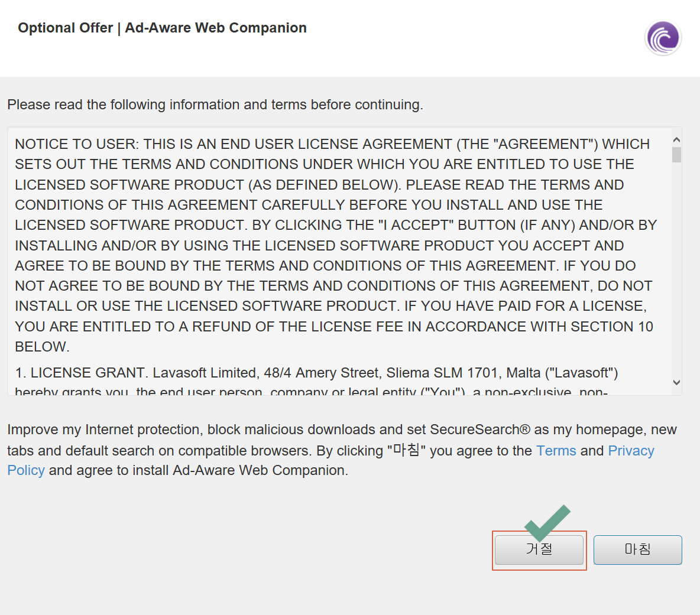Click the license agreement scrollbar thumb
Viewport: 700px width, 615px height.
click(676, 155)
